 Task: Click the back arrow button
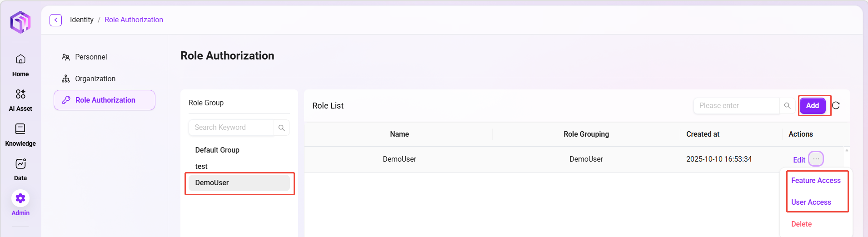click(55, 20)
